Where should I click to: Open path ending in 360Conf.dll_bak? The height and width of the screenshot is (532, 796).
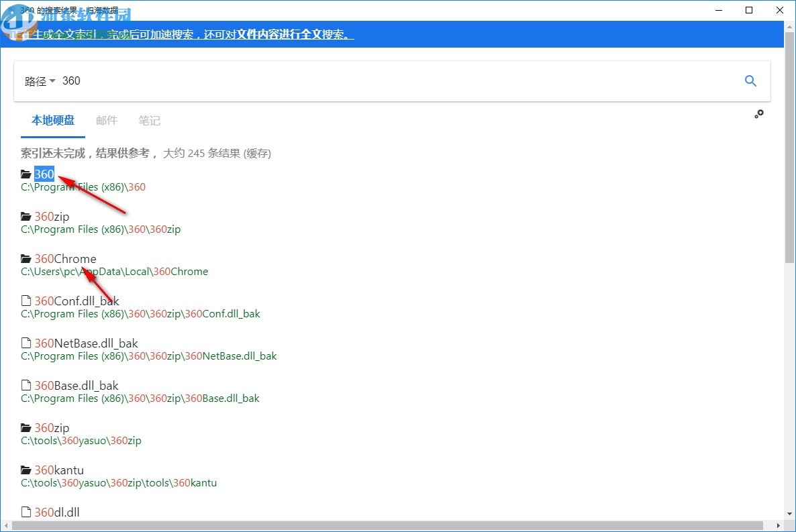(x=140, y=314)
